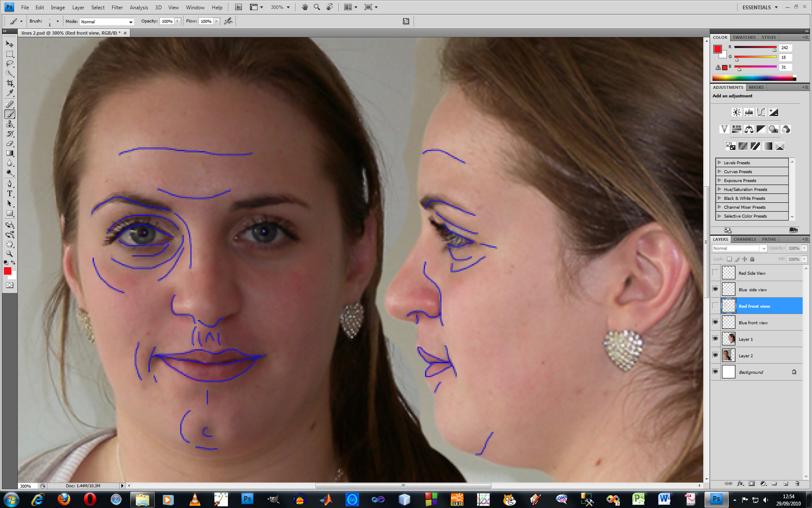Open the blending Mode dropdown
Screen dimensions: 812x508
tap(107, 21)
